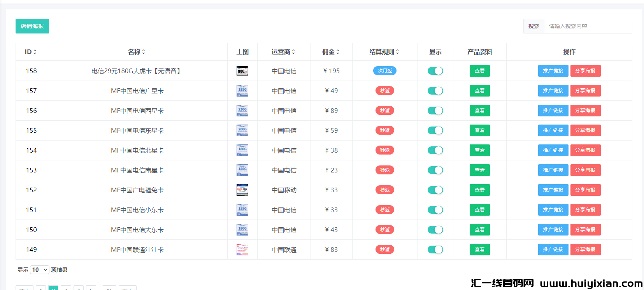Click 秒返 badge for MF中国电信广星卡
The width and height of the screenshot is (644, 290).
[x=384, y=91]
